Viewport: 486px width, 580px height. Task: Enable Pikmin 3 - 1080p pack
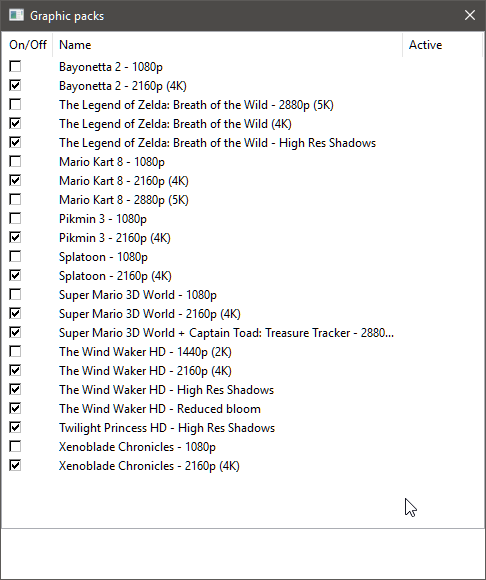click(x=15, y=218)
